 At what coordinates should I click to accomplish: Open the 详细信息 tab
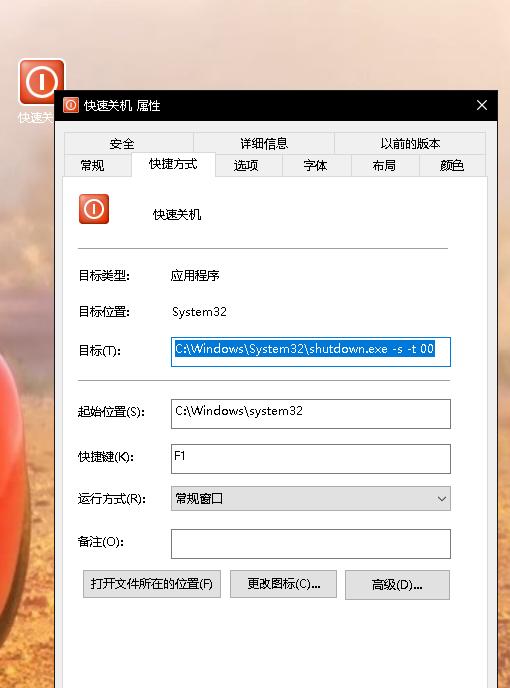(264, 143)
